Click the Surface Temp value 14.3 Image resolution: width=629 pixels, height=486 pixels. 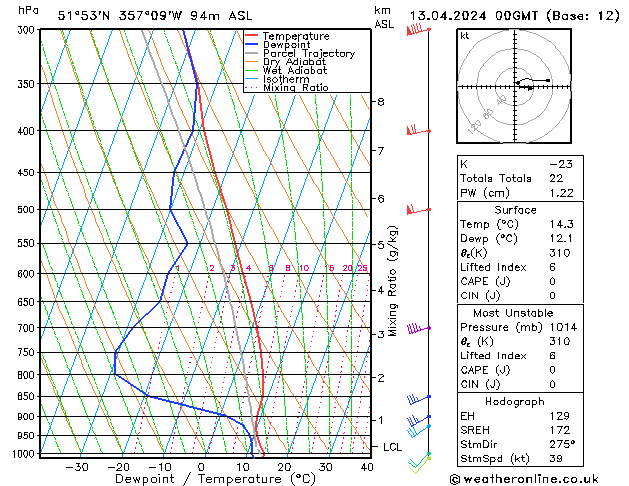pyautogui.click(x=561, y=224)
